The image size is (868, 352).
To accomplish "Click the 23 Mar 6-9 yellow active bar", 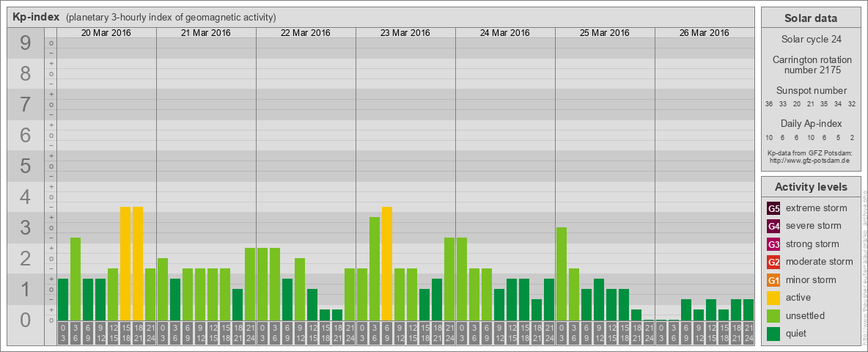I will point(387,263).
